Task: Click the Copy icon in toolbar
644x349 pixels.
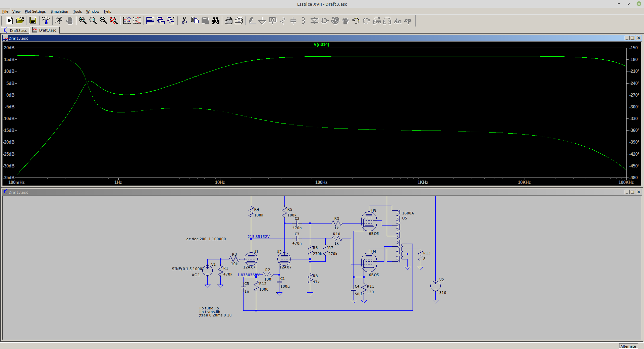Action: 195,21
